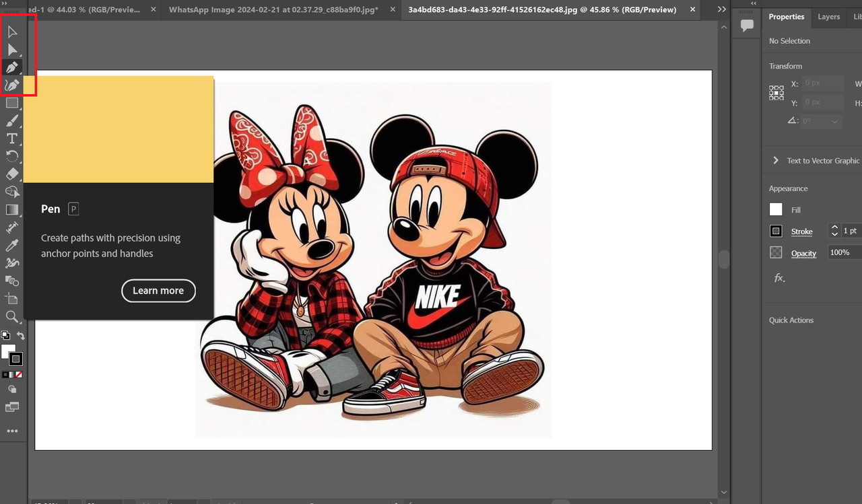Select the Direct Selection tool

[12, 49]
